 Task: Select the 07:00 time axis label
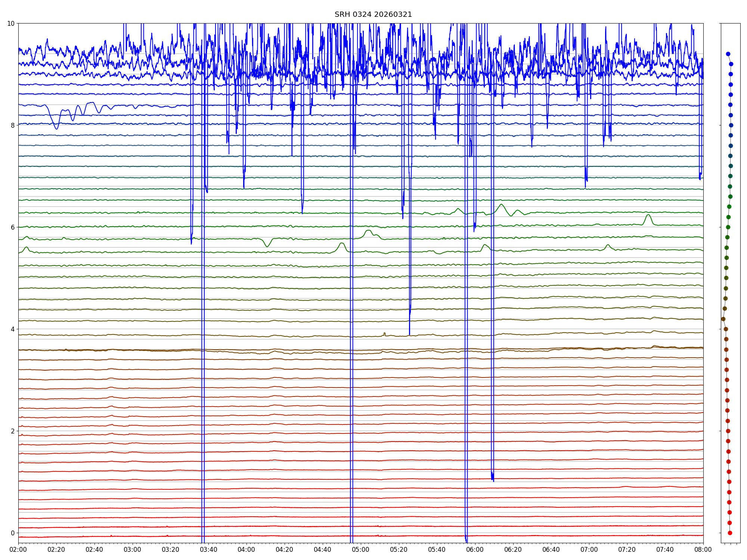[x=589, y=550]
